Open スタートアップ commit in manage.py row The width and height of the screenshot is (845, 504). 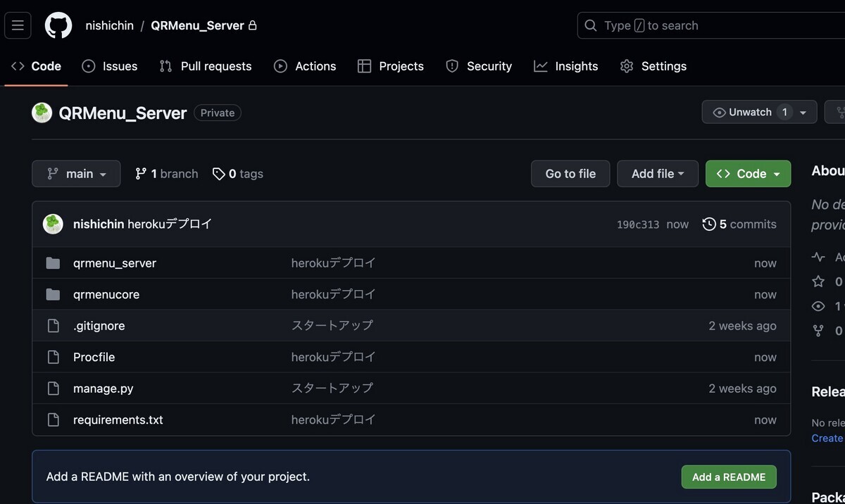click(332, 389)
